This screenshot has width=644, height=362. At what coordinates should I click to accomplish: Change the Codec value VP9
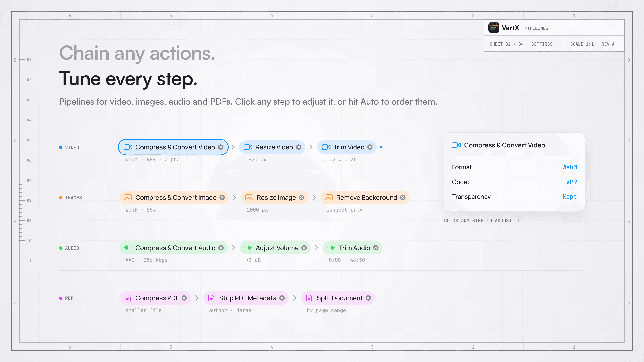coord(571,182)
